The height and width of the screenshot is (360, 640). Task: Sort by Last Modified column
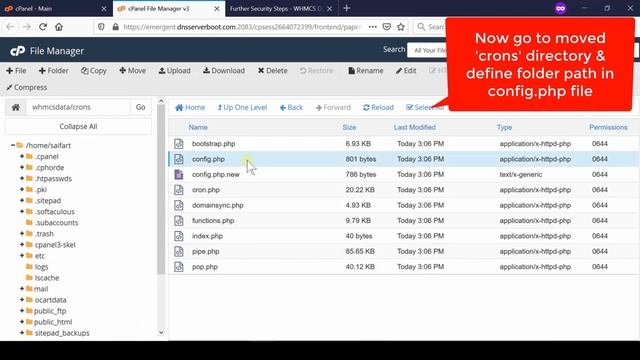414,127
